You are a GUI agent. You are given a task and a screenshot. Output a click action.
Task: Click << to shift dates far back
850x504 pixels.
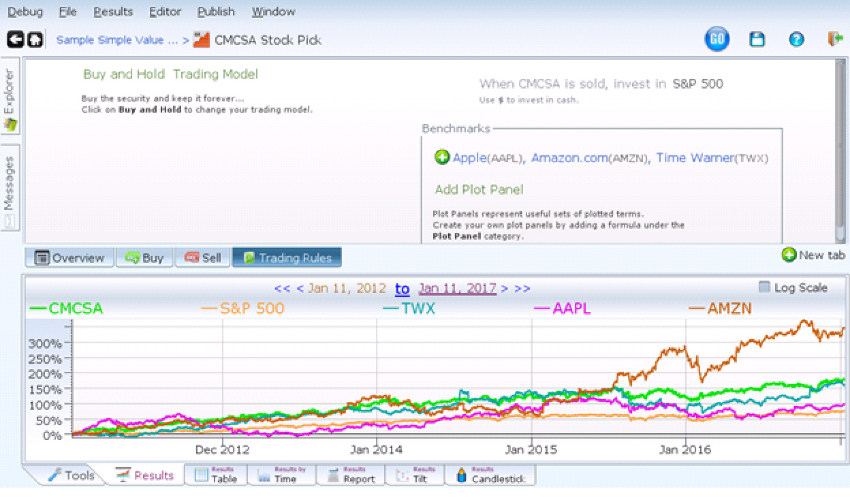click(282, 288)
